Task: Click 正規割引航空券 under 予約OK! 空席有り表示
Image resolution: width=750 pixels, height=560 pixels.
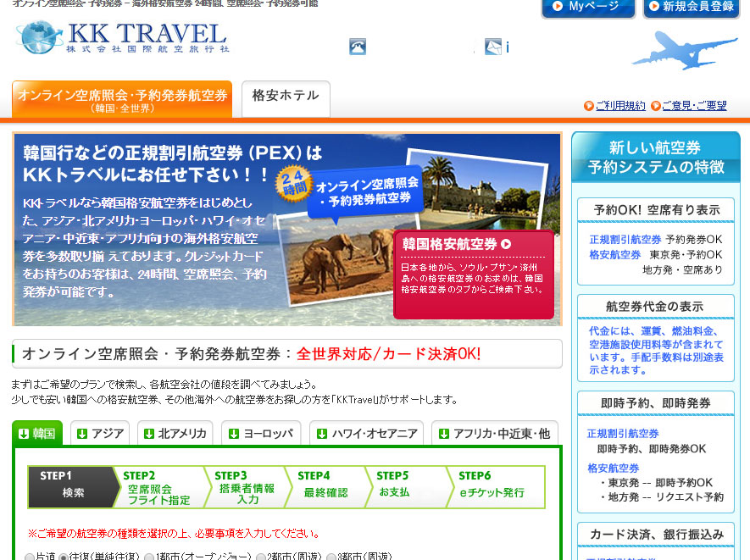Action: [x=625, y=239]
